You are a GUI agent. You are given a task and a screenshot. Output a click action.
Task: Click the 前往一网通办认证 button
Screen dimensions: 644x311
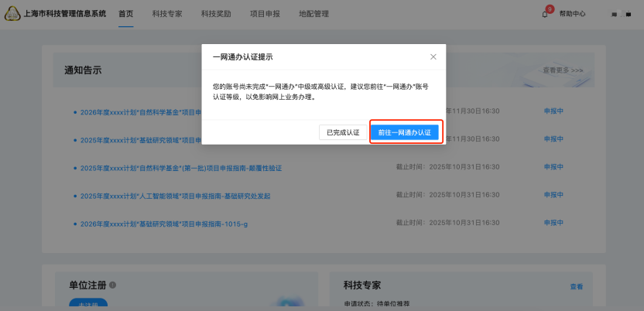[405, 132]
